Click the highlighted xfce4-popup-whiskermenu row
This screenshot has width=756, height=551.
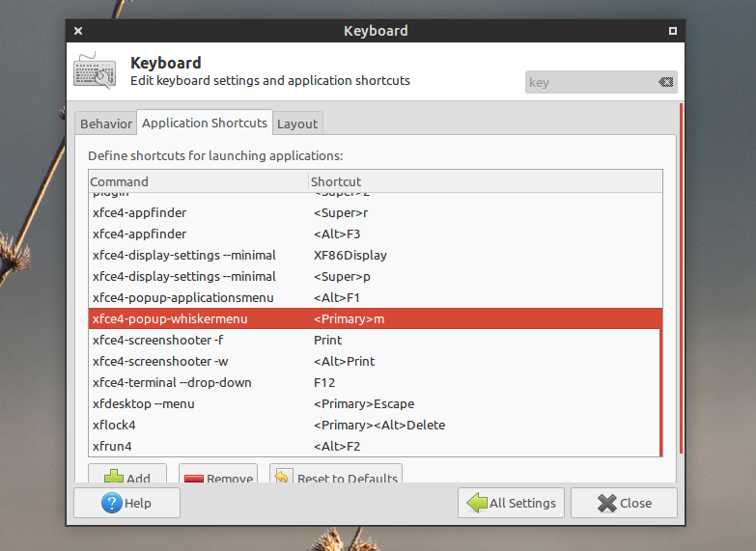[375, 318]
